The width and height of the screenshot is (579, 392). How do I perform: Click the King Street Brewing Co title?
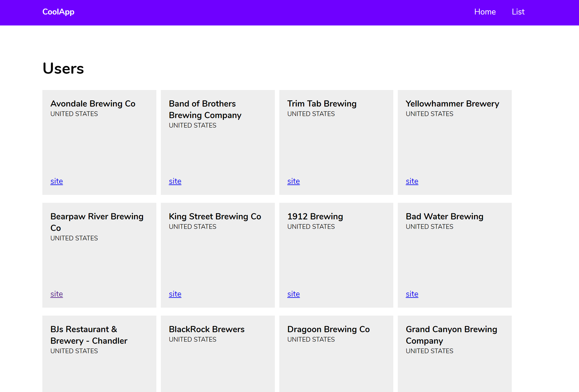[215, 216]
